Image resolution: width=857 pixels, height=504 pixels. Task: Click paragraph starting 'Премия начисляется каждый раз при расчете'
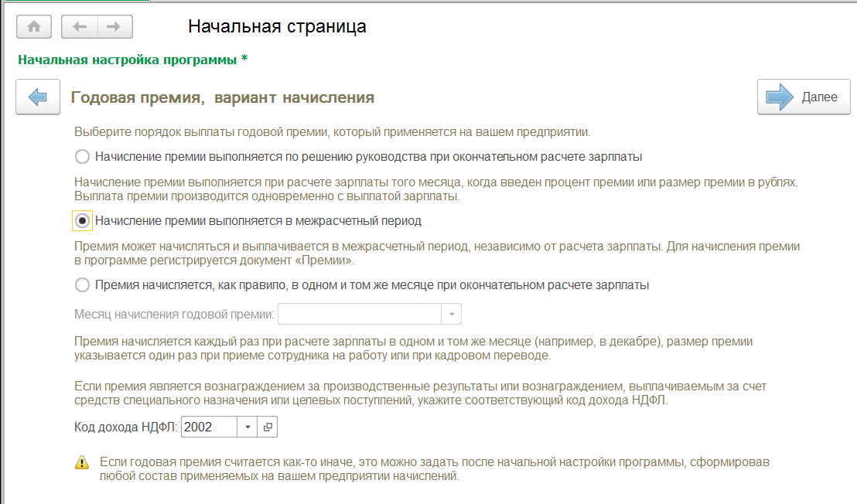414,349
